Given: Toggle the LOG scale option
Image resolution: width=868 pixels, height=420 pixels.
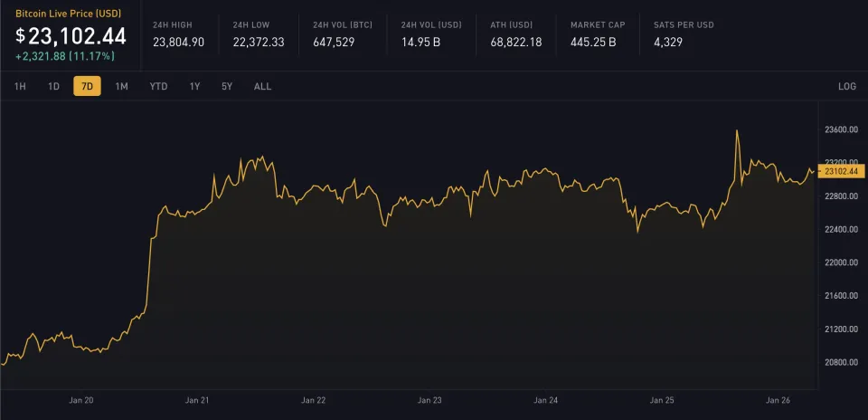Looking at the screenshot, I should 846,86.
